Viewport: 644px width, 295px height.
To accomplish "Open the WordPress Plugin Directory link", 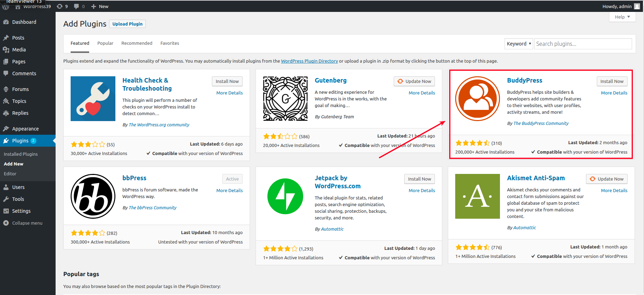I will 309,61.
